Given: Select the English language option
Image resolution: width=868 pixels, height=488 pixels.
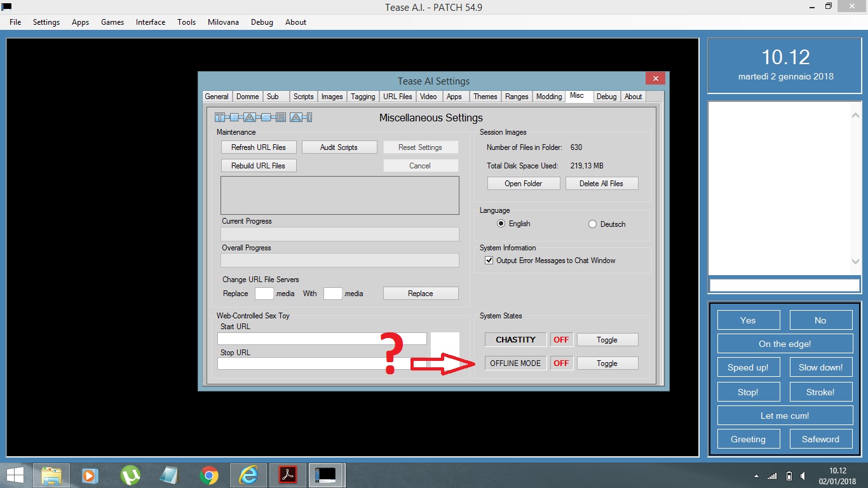Looking at the screenshot, I should 515,224.
